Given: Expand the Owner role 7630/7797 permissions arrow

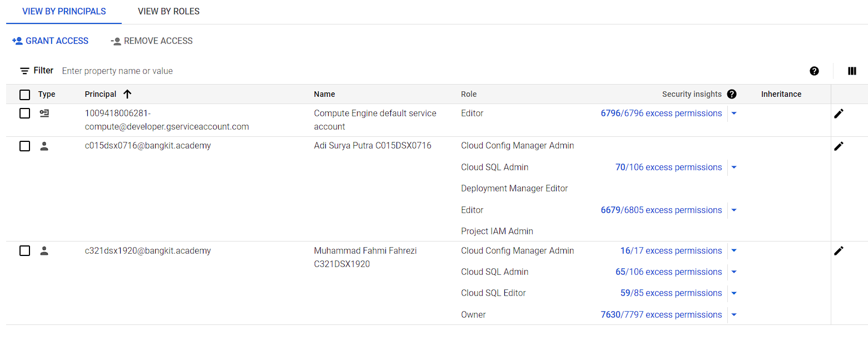Looking at the screenshot, I should (734, 315).
